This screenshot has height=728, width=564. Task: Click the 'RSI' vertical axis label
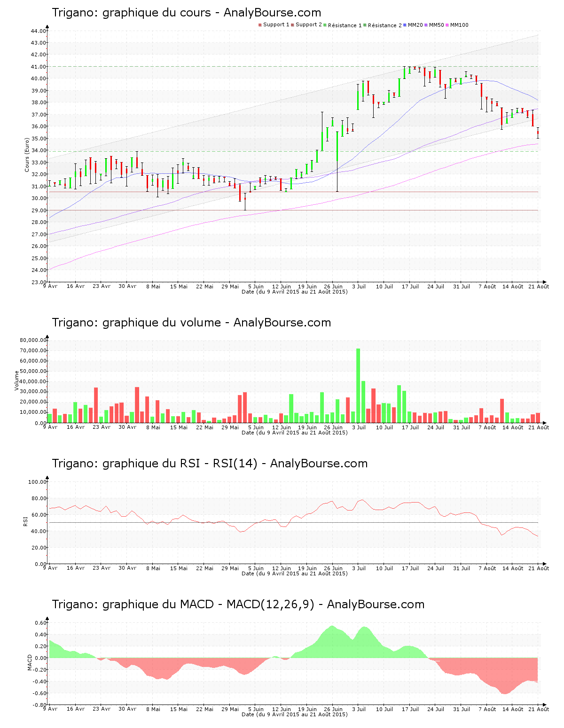pyautogui.click(x=25, y=521)
